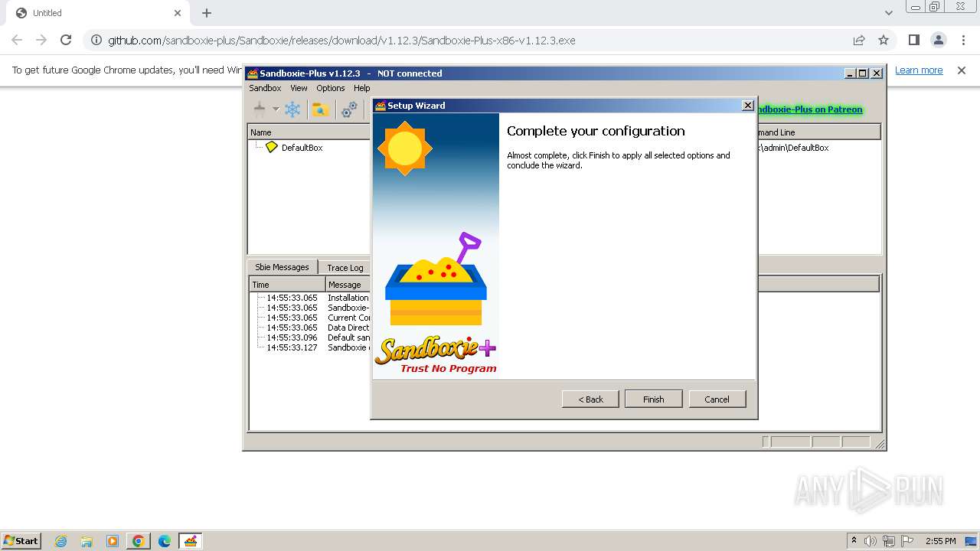
Task: Click the Learn more link in Chrome infobar
Action: tap(919, 70)
